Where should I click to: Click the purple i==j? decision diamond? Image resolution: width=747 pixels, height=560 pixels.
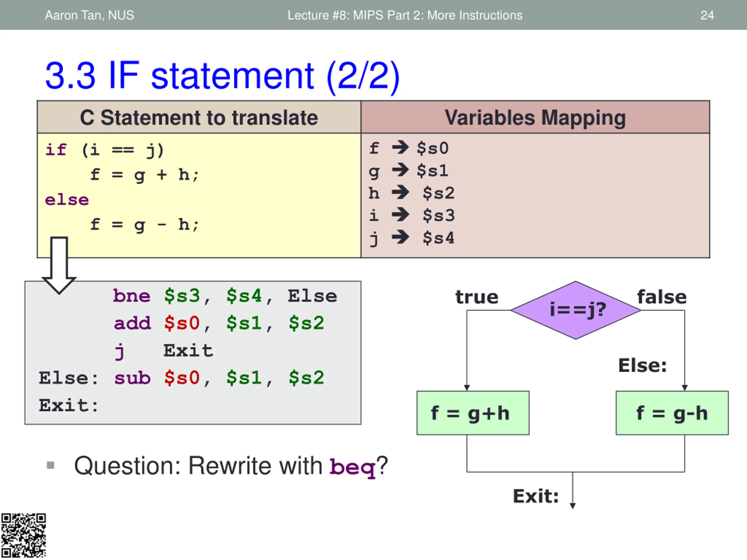576,310
